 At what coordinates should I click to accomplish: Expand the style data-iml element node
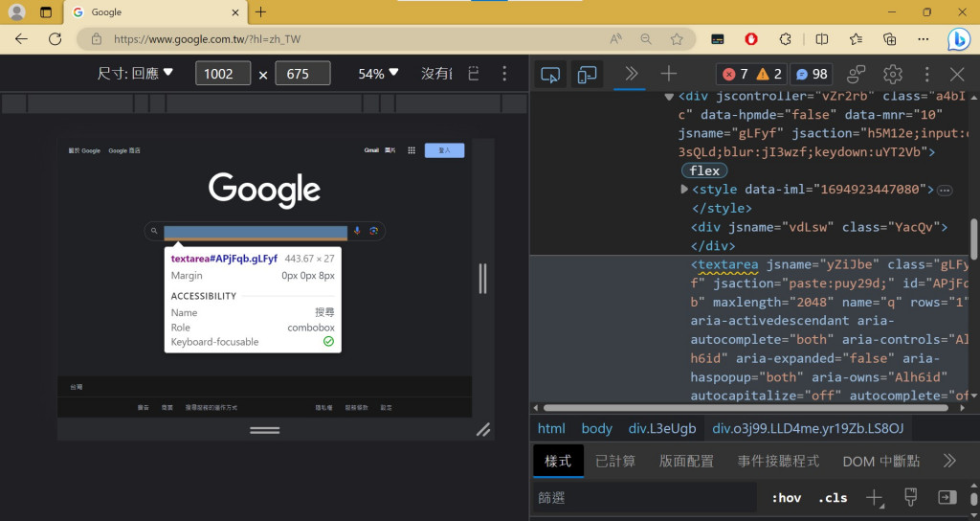[x=683, y=189]
